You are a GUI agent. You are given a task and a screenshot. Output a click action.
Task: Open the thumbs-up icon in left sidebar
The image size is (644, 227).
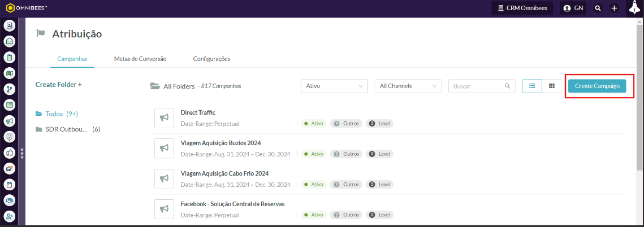point(10,152)
